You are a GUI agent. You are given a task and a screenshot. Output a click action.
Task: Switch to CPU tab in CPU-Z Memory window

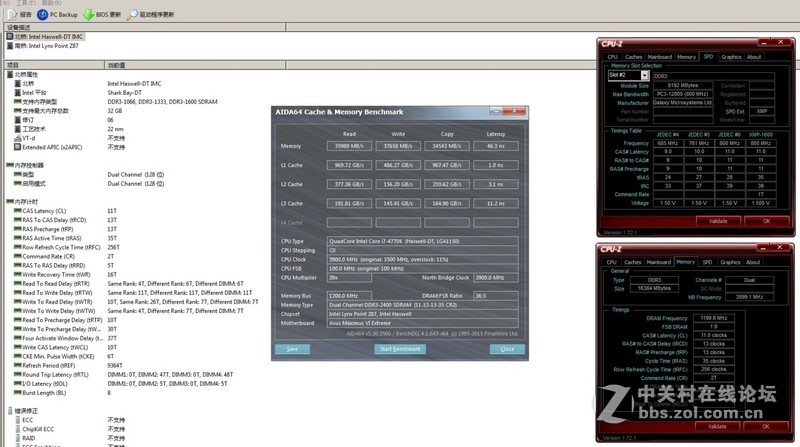pos(612,262)
